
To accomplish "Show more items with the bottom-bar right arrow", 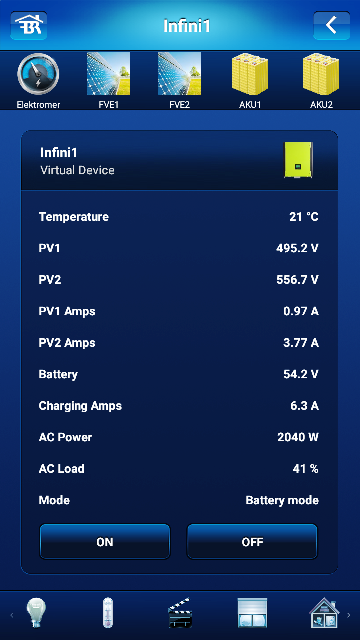I will (x=349, y=615).
